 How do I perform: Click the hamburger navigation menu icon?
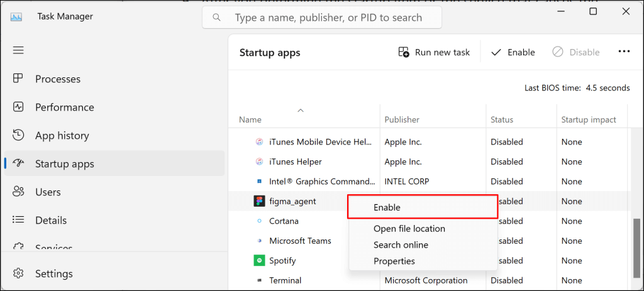[x=18, y=50]
